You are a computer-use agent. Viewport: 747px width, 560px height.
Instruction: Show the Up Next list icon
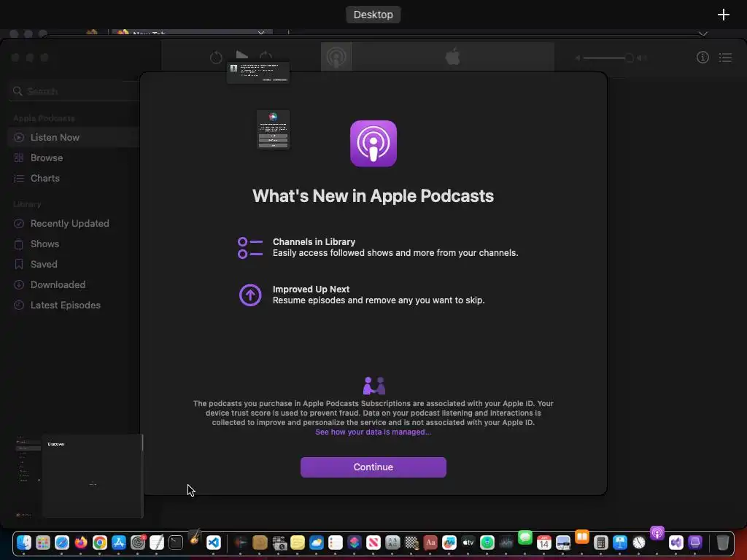coord(726,58)
